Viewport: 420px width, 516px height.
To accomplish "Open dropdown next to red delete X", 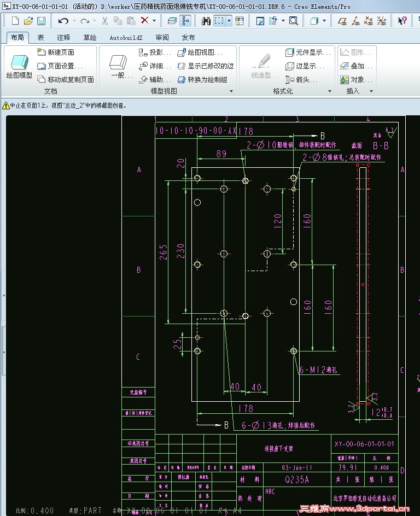I will click(x=154, y=21).
